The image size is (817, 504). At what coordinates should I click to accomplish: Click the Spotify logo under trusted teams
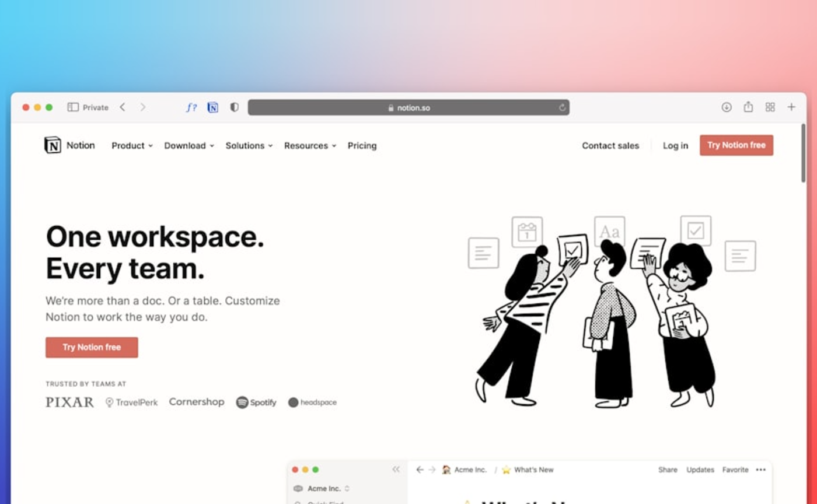click(256, 402)
